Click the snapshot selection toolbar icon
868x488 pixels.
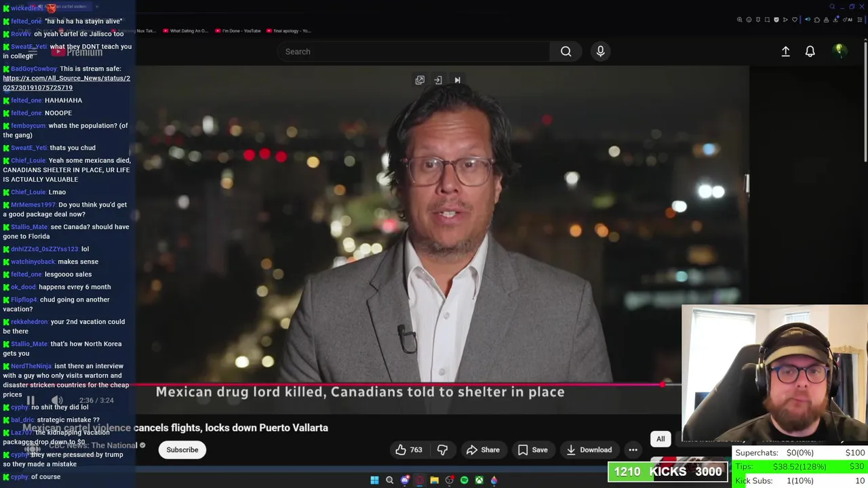767,20
